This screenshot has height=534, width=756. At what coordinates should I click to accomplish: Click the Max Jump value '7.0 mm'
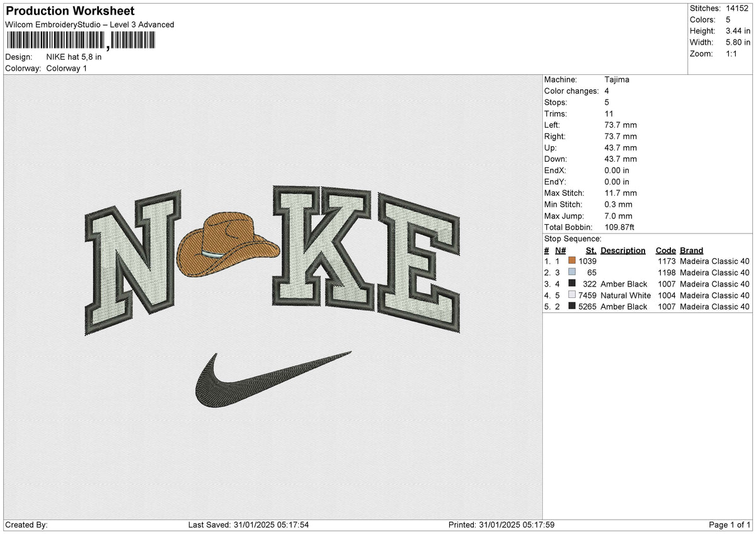619,215
